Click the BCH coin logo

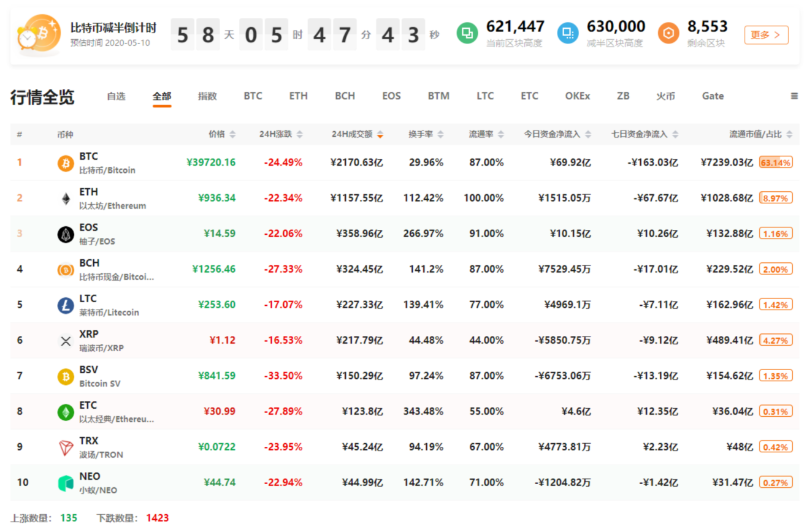(x=66, y=270)
